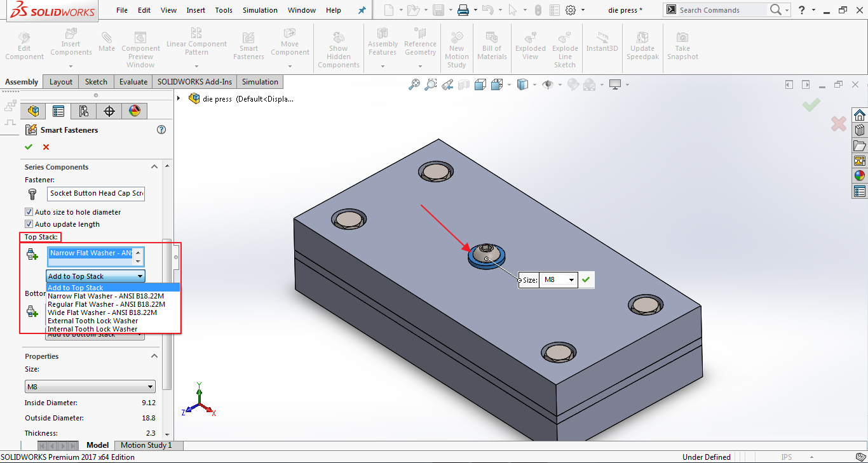Open the Appearances task pane icon
Viewport: 868px width, 463px height.
[860, 176]
